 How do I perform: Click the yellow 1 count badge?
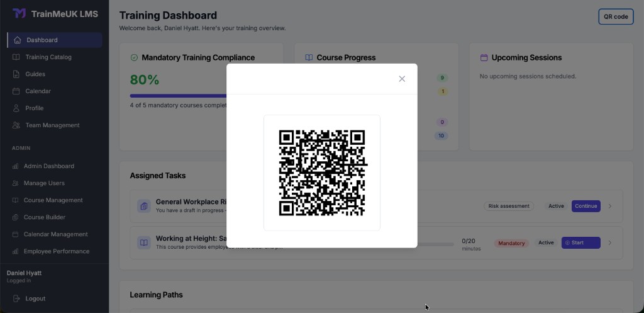point(442,91)
